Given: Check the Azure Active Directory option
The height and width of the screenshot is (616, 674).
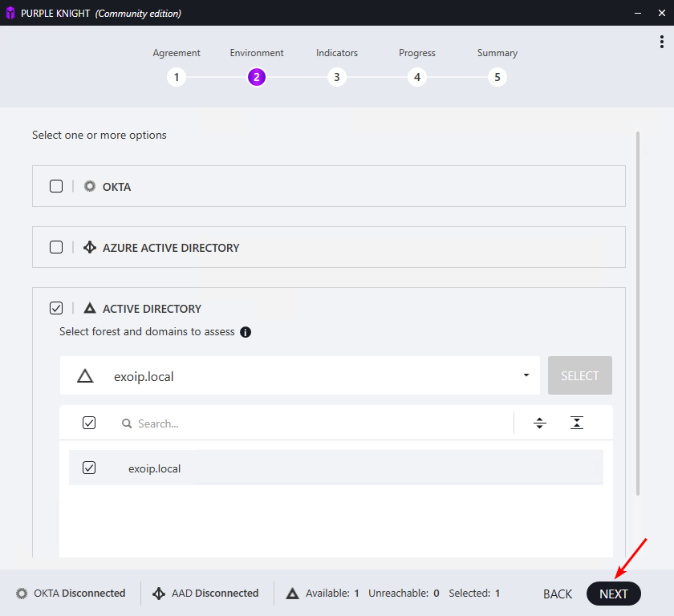Looking at the screenshot, I should [56, 247].
